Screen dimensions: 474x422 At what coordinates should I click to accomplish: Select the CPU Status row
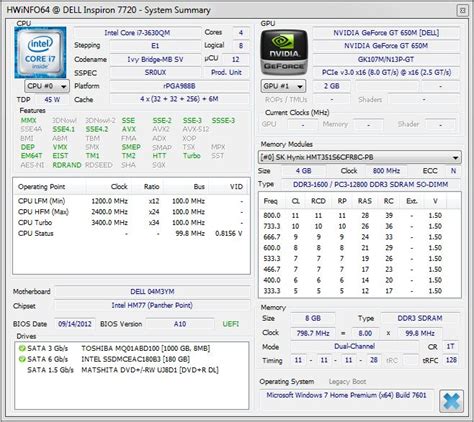tap(131, 233)
